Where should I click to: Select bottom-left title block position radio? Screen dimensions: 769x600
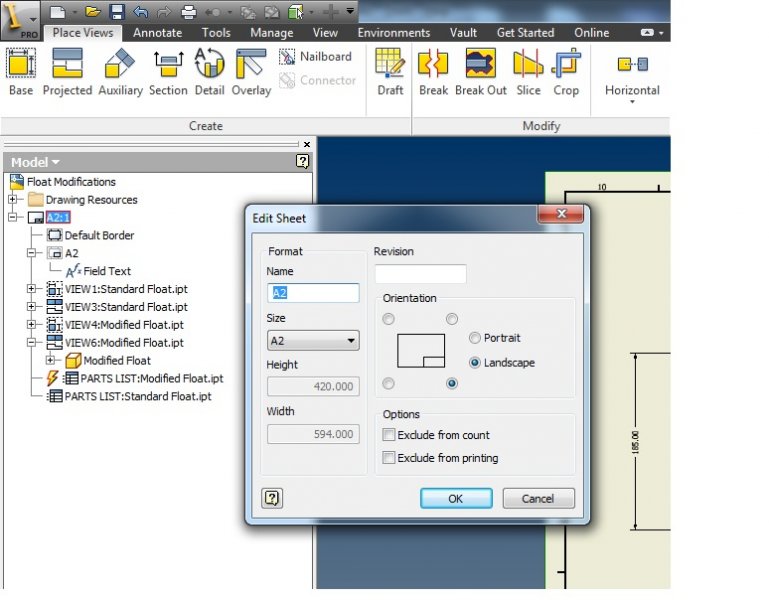[388, 383]
